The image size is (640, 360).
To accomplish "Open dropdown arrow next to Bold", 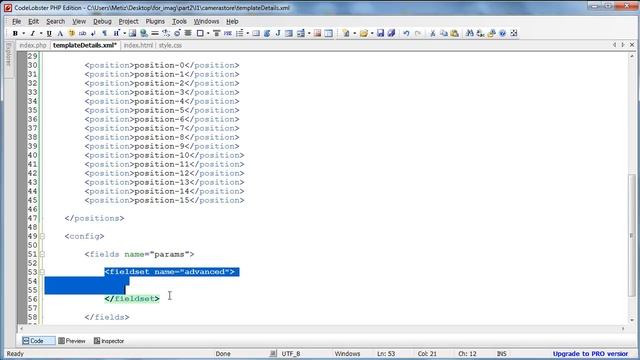I will (x=24, y=33).
